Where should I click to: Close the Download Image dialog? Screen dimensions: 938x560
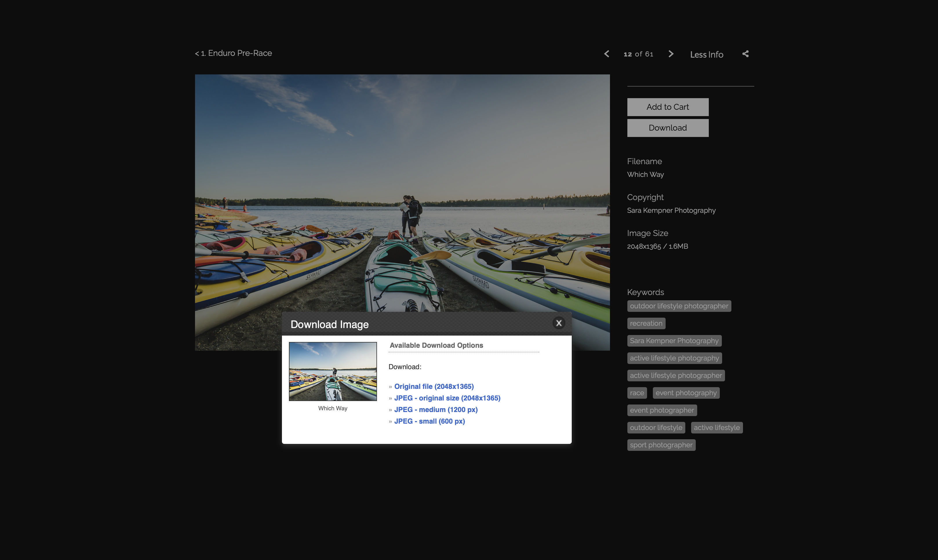tap(558, 323)
